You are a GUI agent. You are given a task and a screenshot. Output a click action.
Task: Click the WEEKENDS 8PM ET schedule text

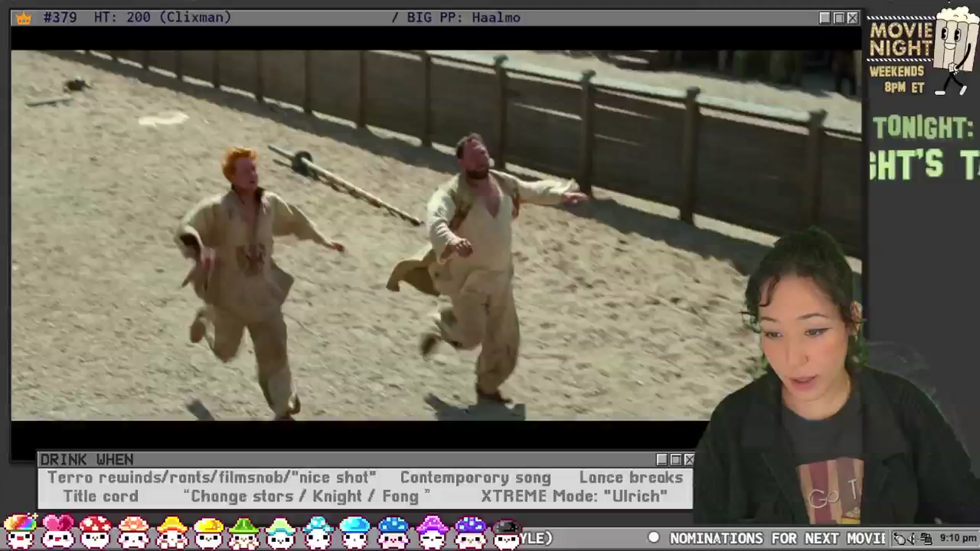(897, 79)
